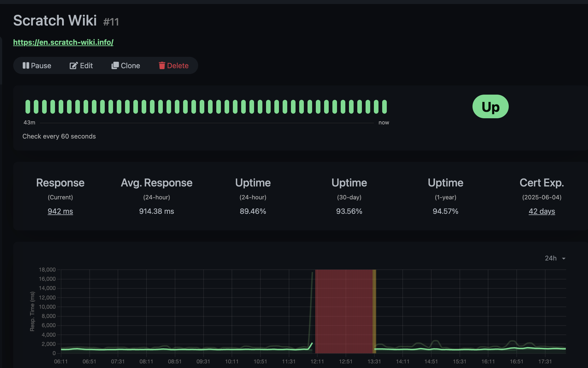
Task: Open the en.scratch-wiki.info link
Action: click(x=63, y=42)
